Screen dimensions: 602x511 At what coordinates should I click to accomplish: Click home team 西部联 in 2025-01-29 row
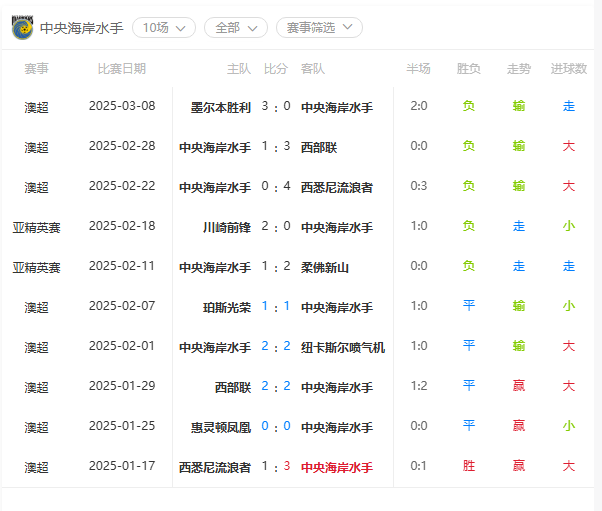pos(233,387)
